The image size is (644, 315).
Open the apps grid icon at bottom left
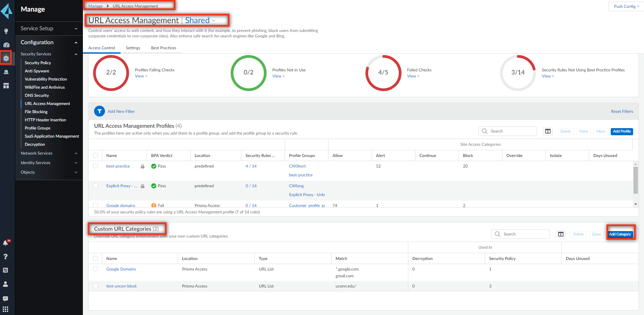6,309
